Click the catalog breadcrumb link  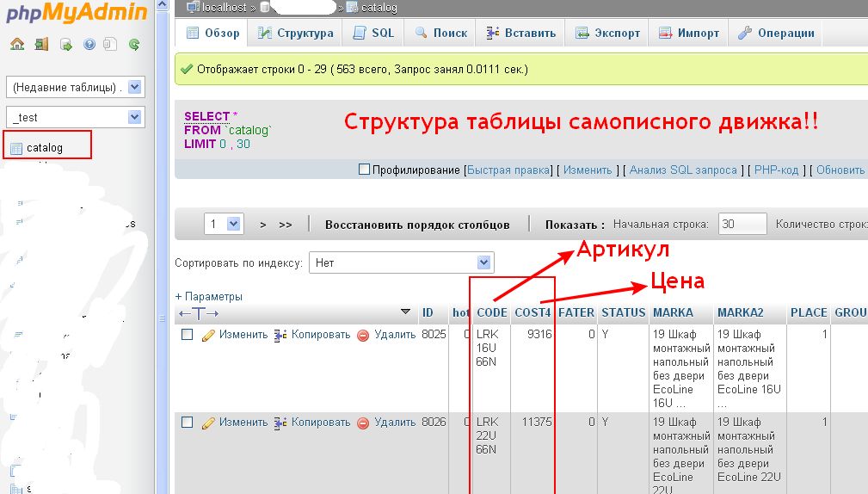tap(379, 7)
